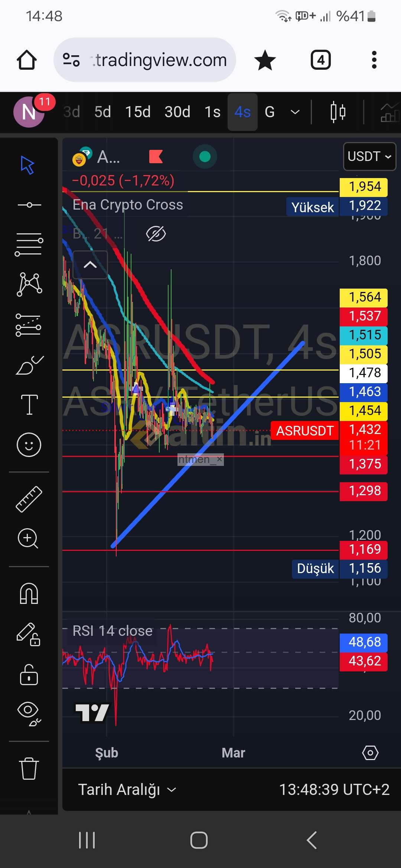Screen dimensions: 401x868
Task: Click the green market status dot
Action: pyautogui.click(x=205, y=157)
